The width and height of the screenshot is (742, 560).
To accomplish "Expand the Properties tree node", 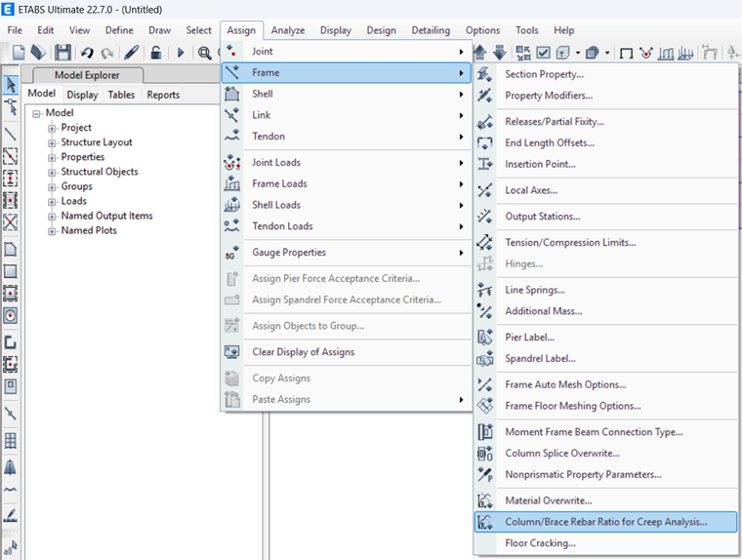I will click(x=52, y=157).
